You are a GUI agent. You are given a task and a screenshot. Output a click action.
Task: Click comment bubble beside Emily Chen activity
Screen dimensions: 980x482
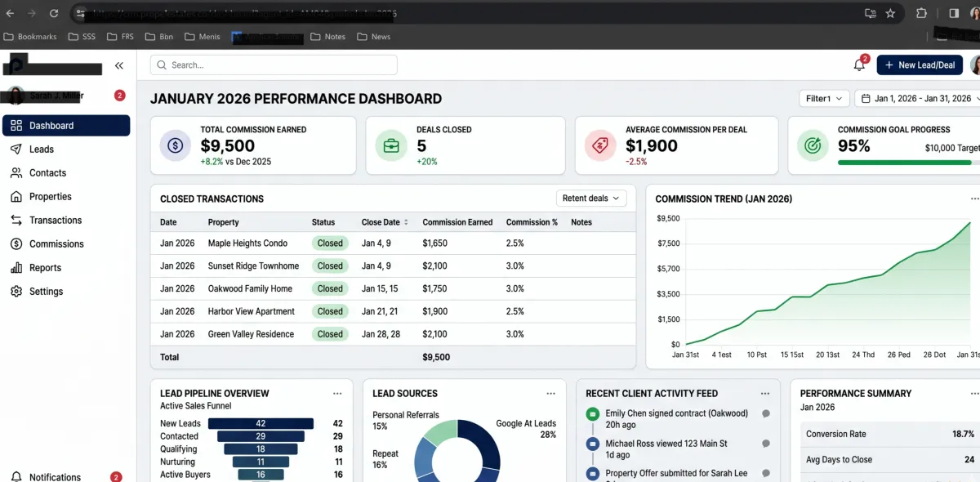click(766, 413)
